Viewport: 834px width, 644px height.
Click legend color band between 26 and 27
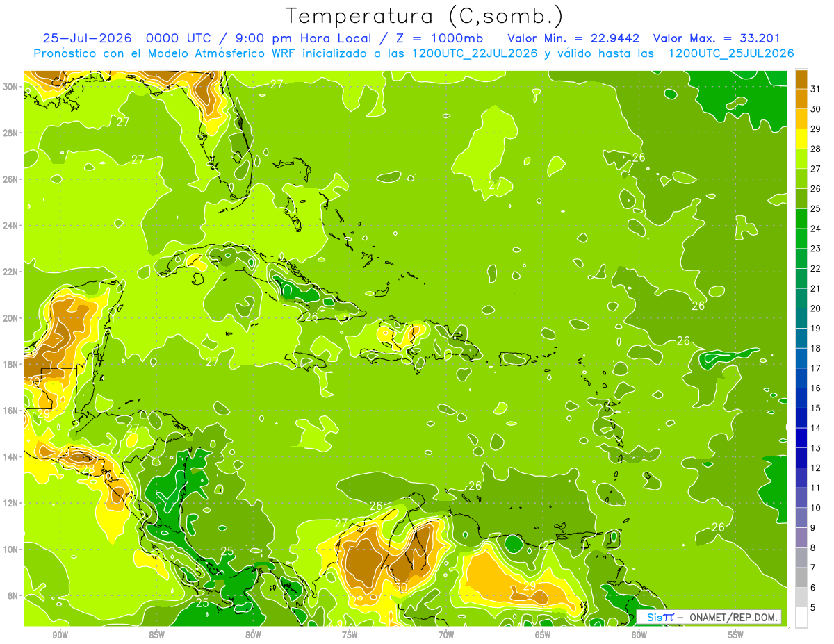(x=801, y=179)
